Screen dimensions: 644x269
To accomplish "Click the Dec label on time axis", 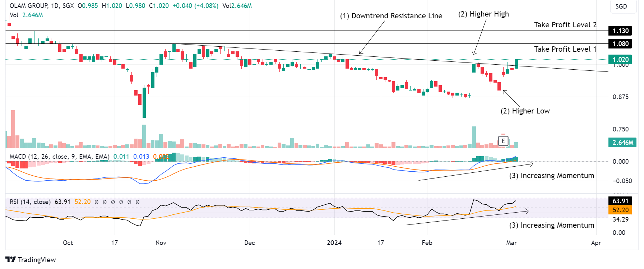I will 250,243.
